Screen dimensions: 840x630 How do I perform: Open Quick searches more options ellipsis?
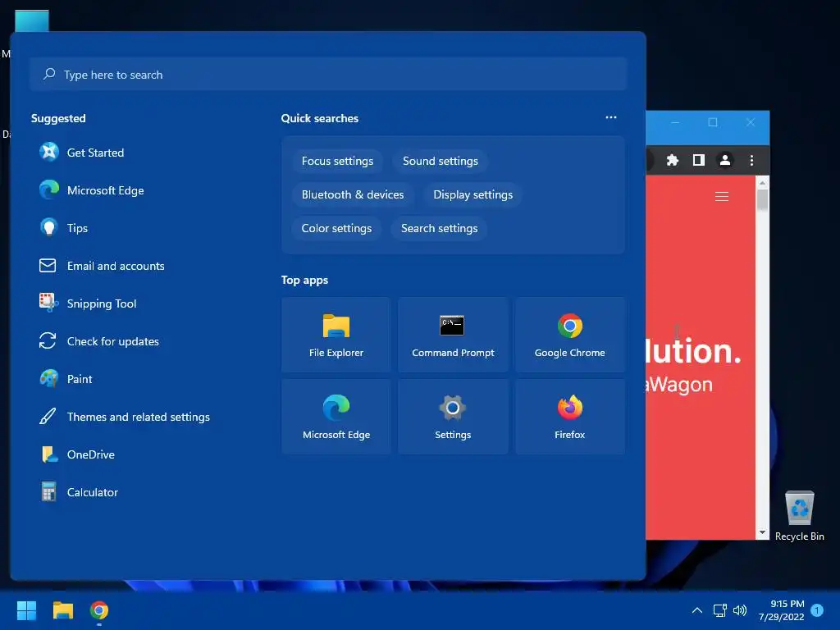coord(610,117)
